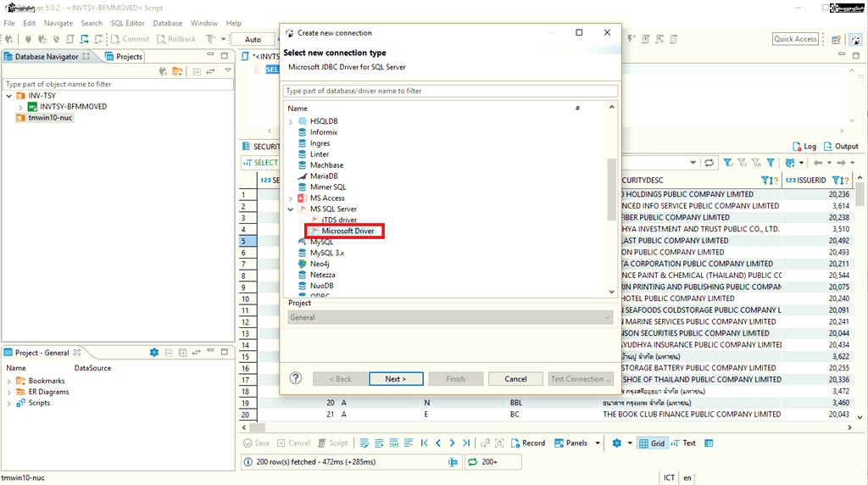Toggle link with editor in Database Navigator
This screenshot has width=868, height=485.
tap(210, 71)
